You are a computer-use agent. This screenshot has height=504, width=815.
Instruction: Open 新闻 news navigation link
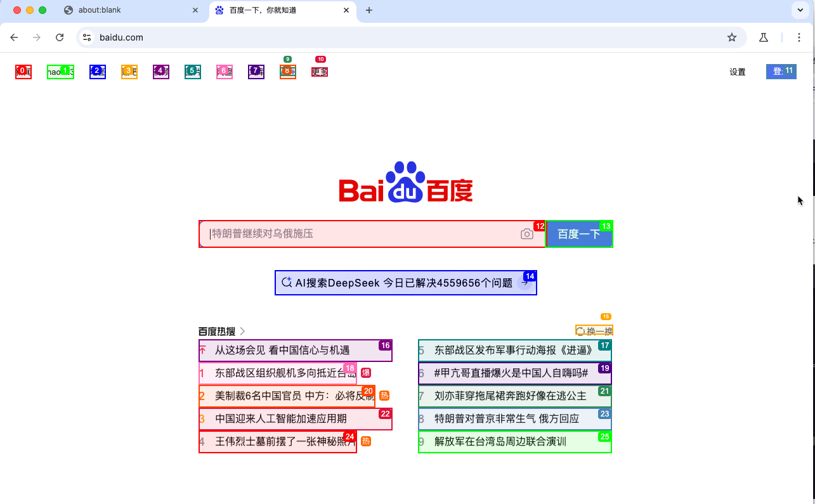23,72
